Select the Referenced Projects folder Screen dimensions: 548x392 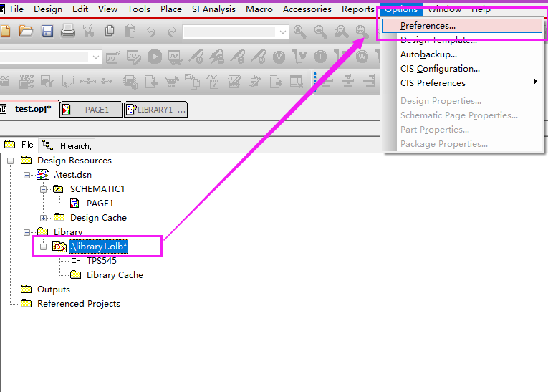click(79, 304)
